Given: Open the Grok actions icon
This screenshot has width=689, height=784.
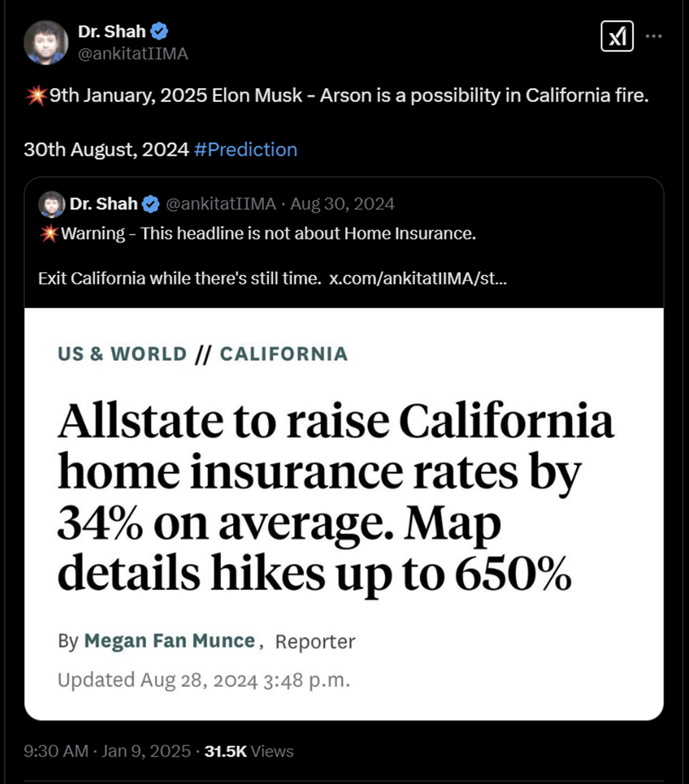Looking at the screenshot, I should [x=617, y=36].
